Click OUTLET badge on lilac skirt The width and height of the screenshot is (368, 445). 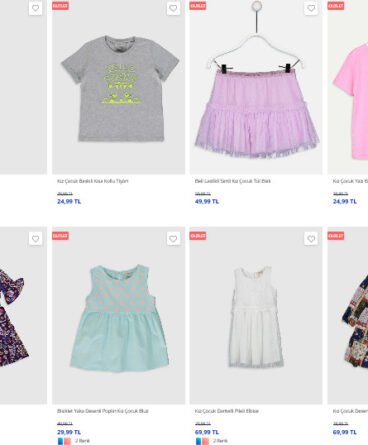click(198, 6)
